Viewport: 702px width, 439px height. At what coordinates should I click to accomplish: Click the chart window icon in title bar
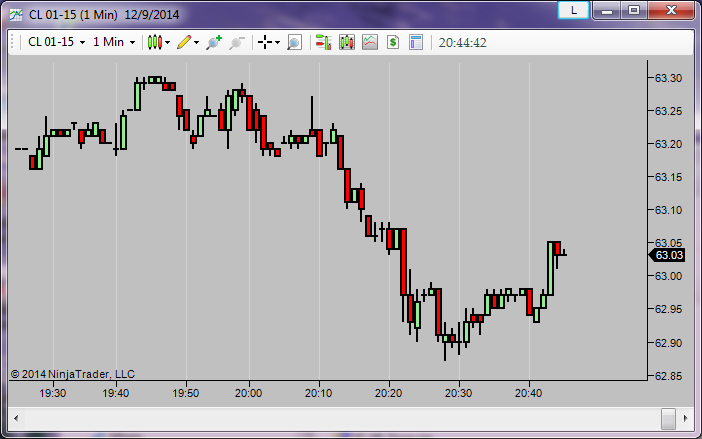16,15
